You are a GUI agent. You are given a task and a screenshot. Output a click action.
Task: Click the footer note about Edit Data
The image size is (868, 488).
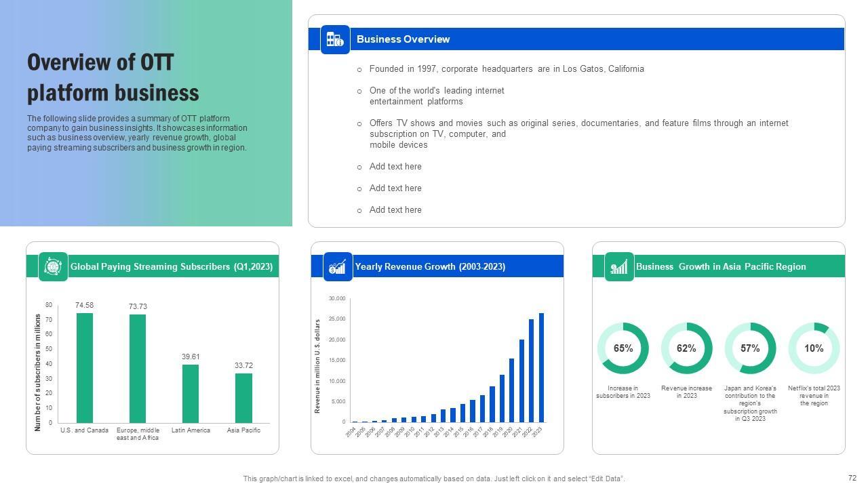pos(434,479)
